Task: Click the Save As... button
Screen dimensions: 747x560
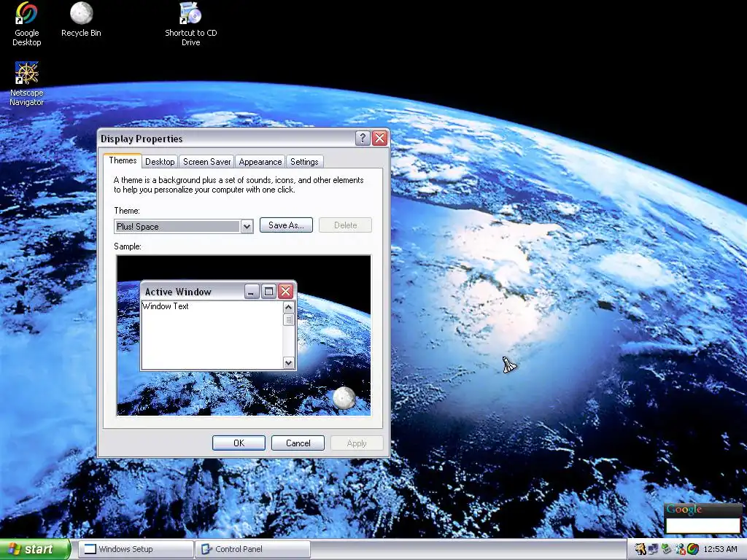Action: point(286,225)
